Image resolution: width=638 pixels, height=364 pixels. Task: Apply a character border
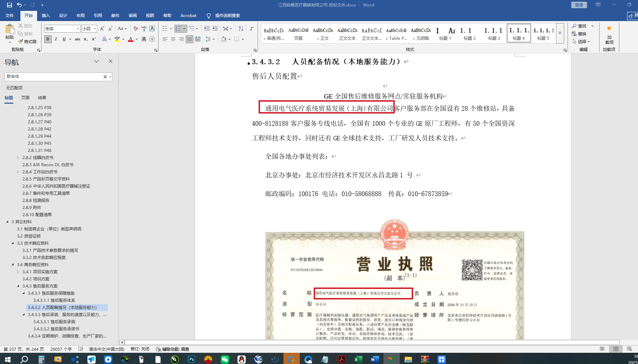pos(152,29)
